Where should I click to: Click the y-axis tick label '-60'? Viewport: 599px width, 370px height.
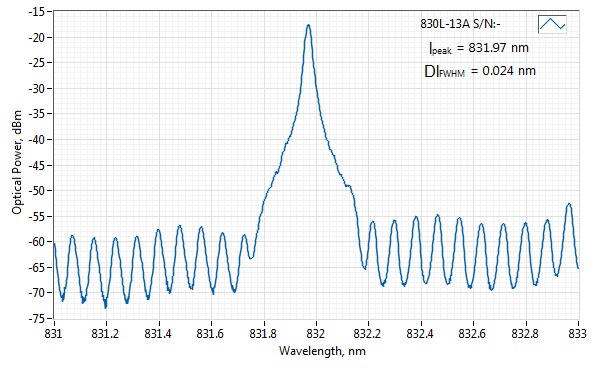(x=37, y=242)
